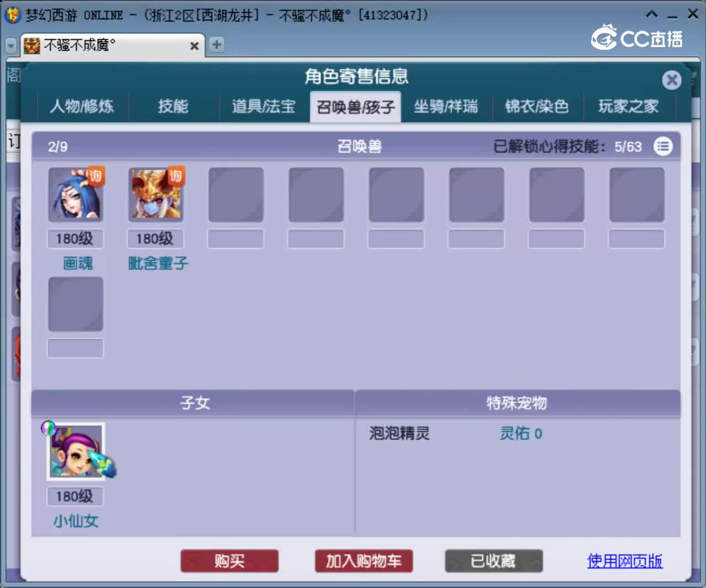Click the collapse arrow in title bar
The width and height of the screenshot is (706, 588).
point(651,14)
